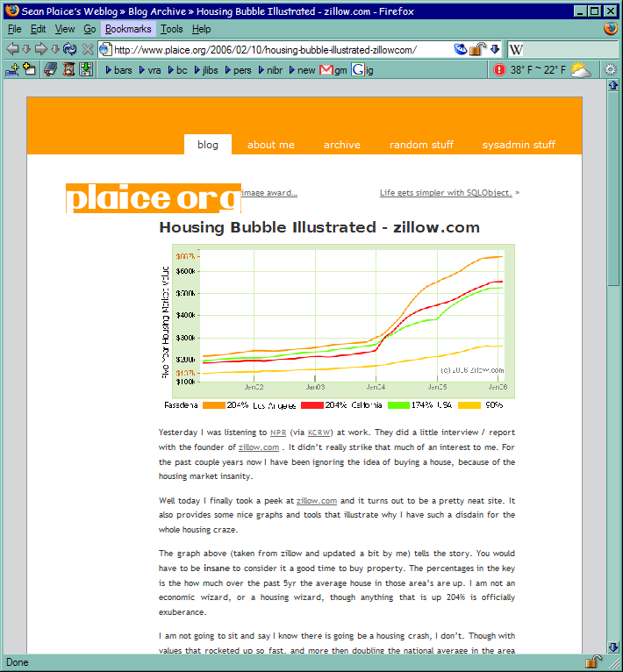Click the new tab icon with yellow star
The image size is (623, 672).
30,69
